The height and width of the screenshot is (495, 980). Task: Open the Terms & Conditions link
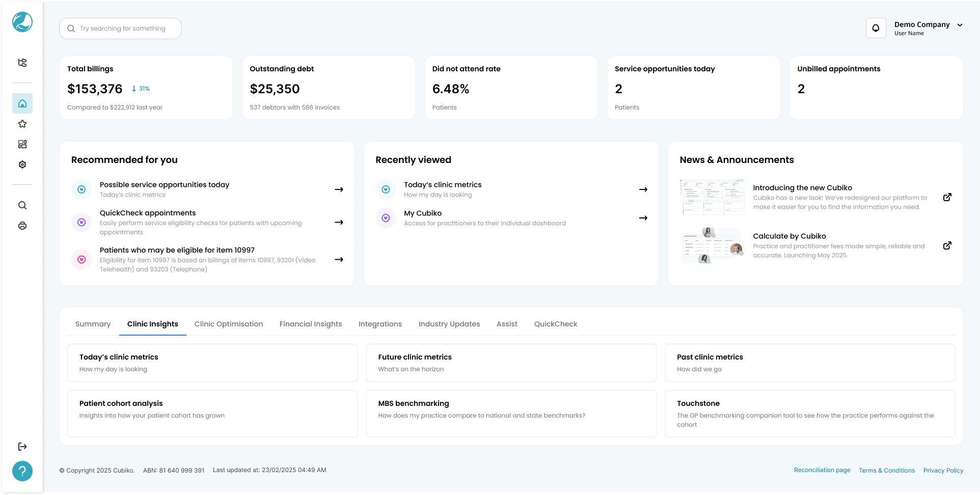click(x=887, y=471)
